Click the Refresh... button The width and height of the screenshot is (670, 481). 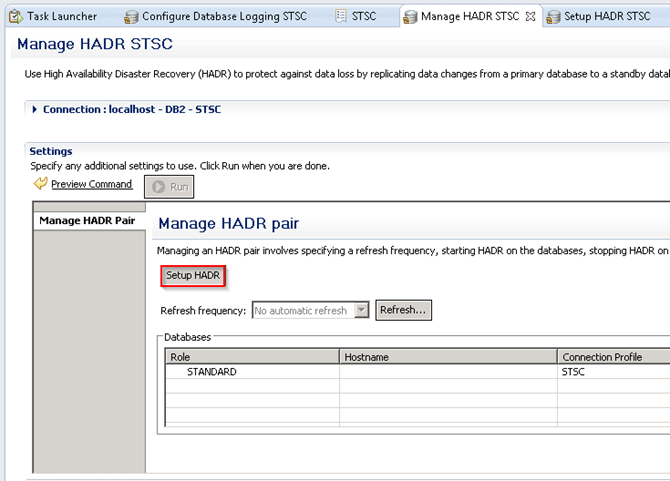click(x=404, y=311)
